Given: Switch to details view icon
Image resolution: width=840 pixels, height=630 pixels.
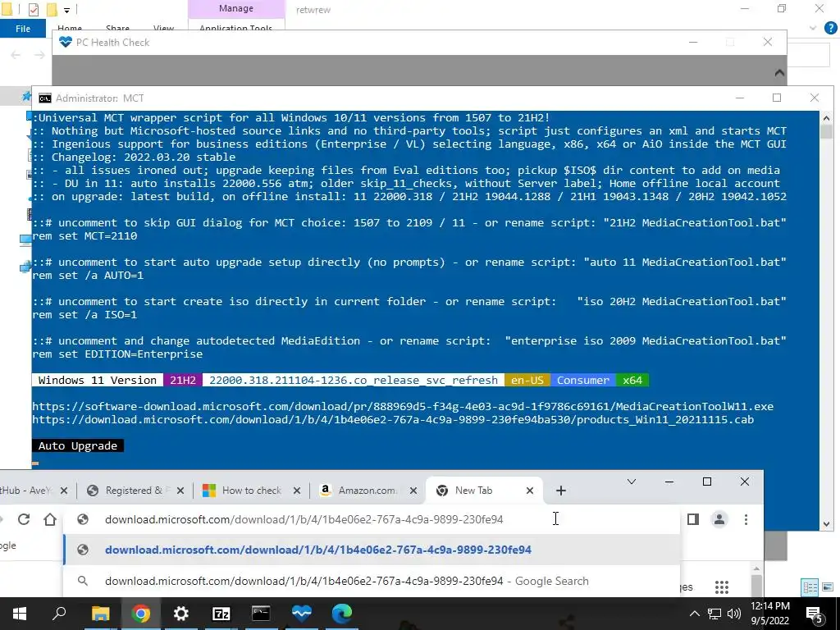Looking at the screenshot, I should (x=810, y=587).
